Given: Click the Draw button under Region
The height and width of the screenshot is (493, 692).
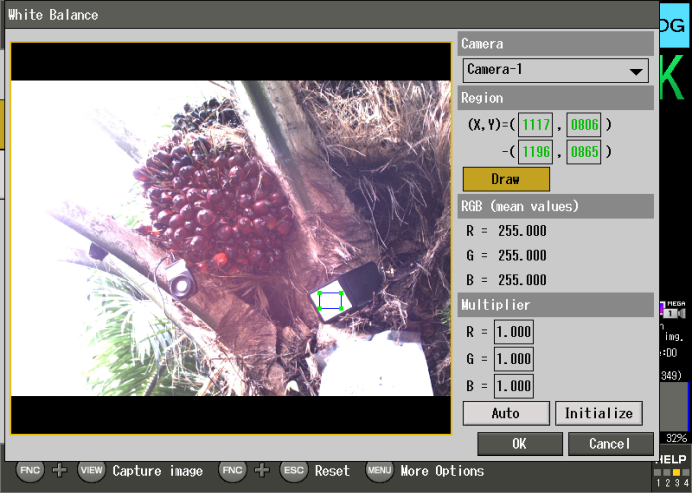Looking at the screenshot, I should [506, 179].
